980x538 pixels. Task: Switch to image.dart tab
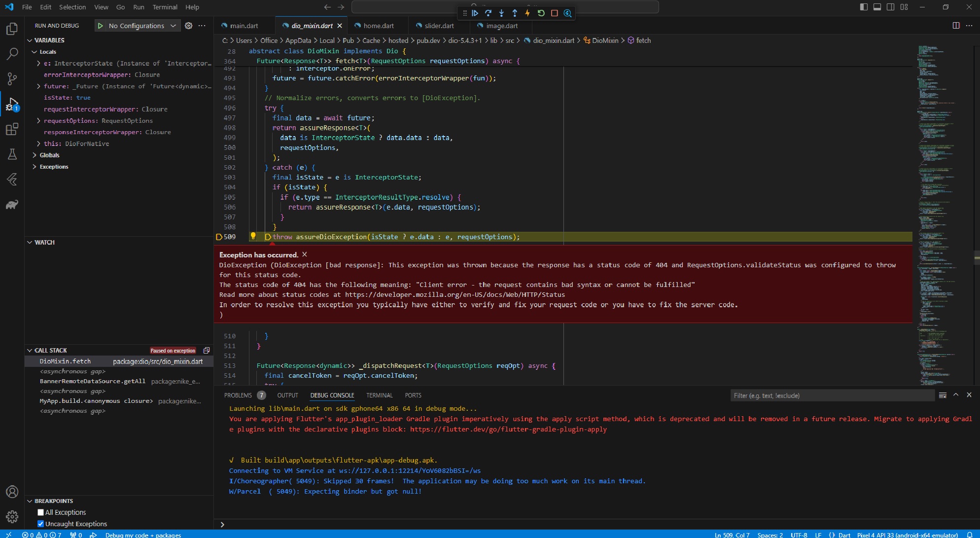502,26
